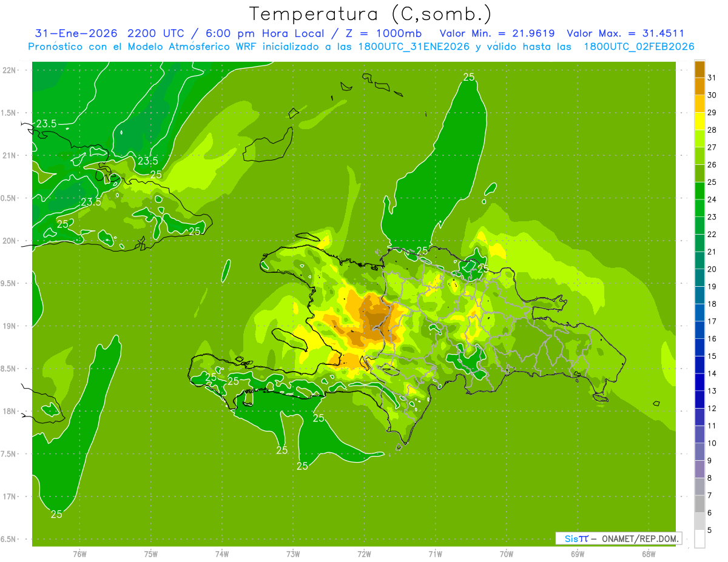Click the '14' colorbar label
This screenshot has height=562, width=728.
click(712, 373)
